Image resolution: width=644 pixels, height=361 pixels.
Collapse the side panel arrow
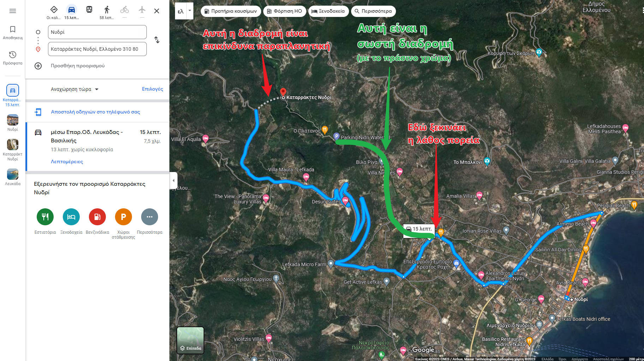(x=173, y=180)
